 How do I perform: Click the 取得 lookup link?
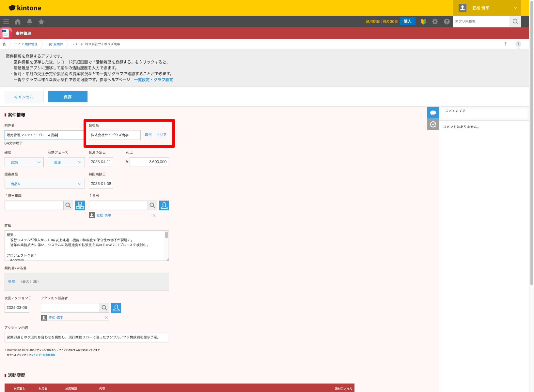(148, 135)
